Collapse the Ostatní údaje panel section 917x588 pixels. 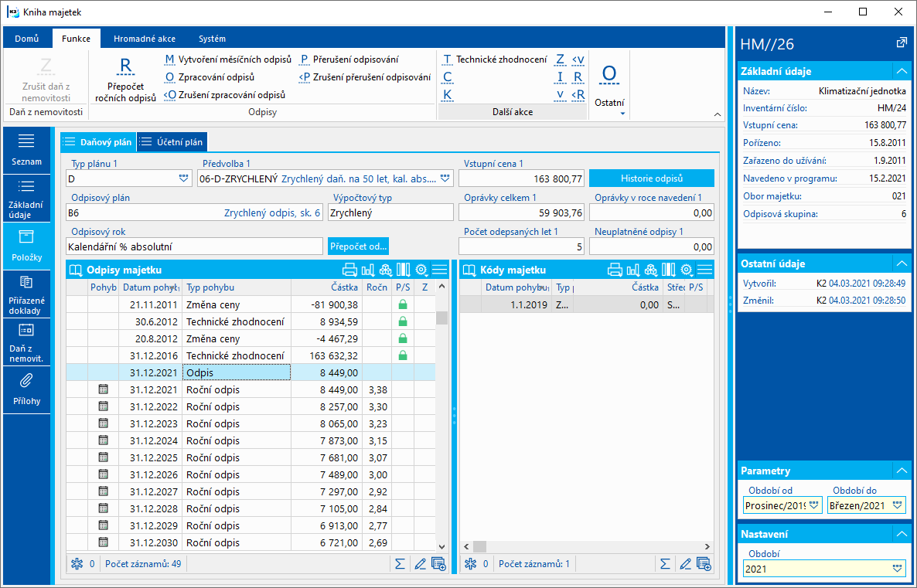tap(902, 263)
